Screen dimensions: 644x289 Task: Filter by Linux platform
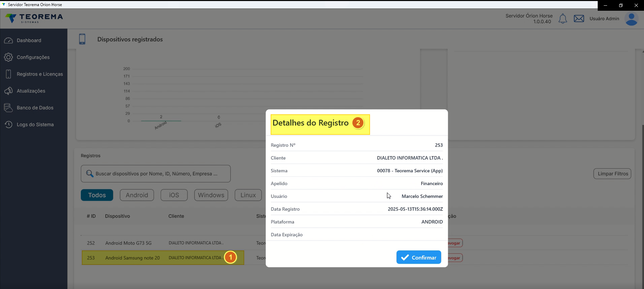pyautogui.click(x=248, y=195)
